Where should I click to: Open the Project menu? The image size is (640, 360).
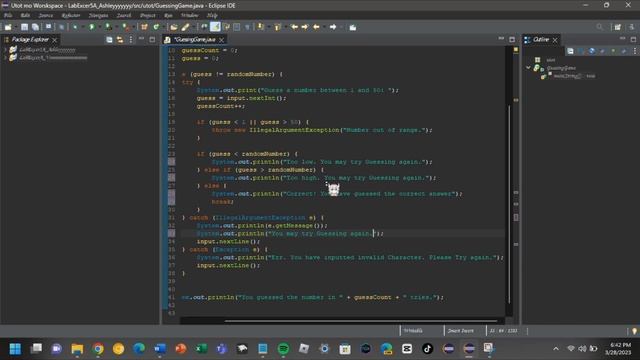[x=148, y=16]
